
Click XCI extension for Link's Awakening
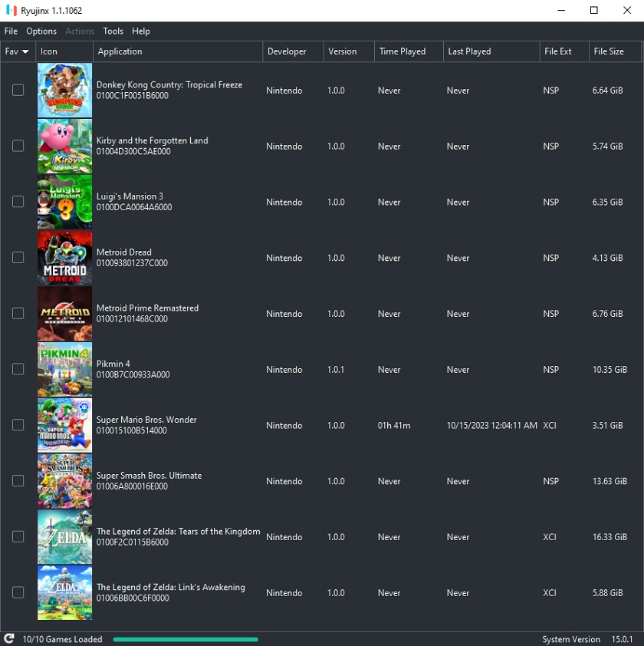point(550,593)
